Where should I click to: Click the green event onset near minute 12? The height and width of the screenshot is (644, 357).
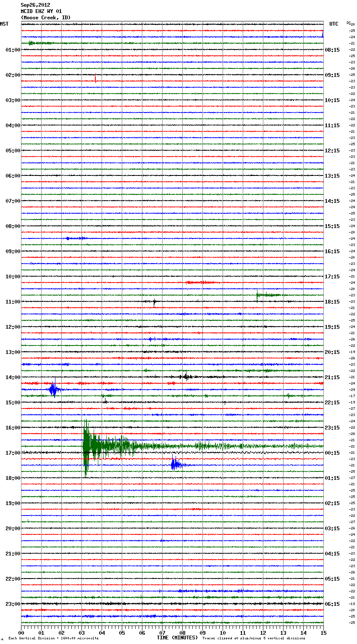tap(257, 295)
